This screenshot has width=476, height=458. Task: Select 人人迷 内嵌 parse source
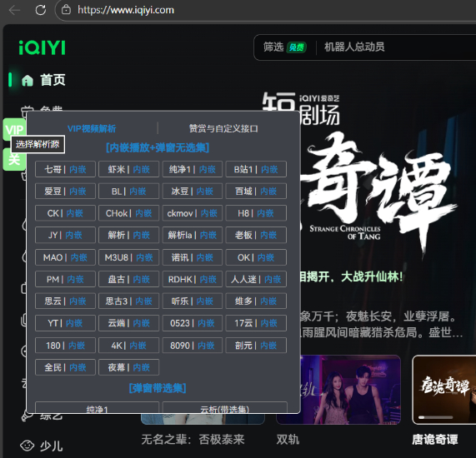click(256, 279)
